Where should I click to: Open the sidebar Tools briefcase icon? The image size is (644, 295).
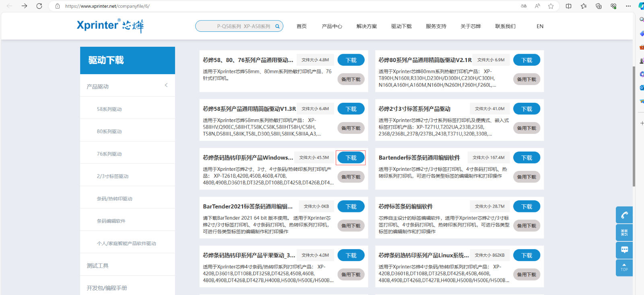click(x=642, y=47)
